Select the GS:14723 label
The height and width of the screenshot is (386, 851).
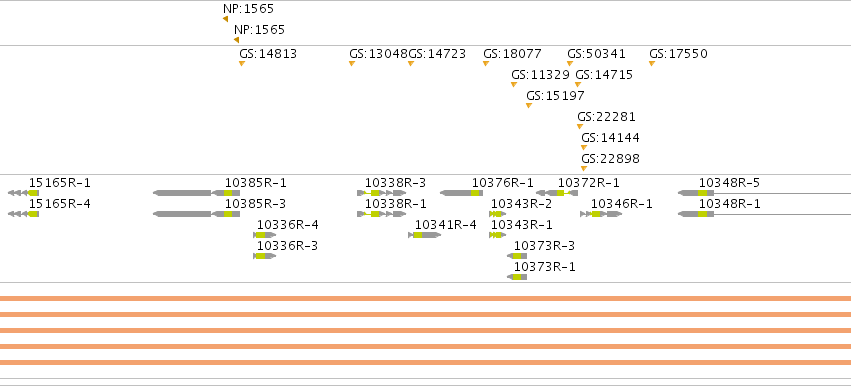437,54
